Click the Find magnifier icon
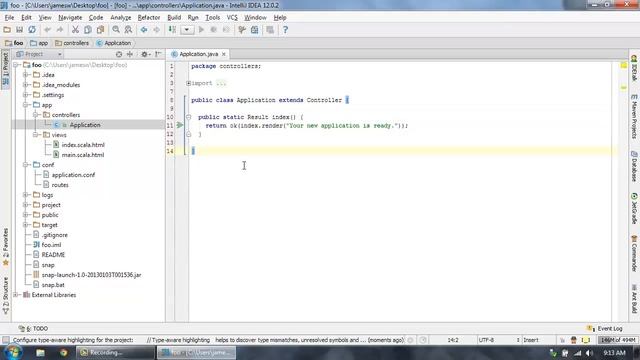640x360 pixels. tap(116, 30)
